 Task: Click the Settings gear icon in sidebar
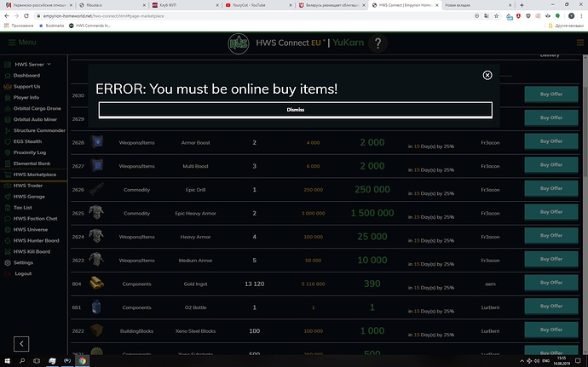tap(8, 263)
